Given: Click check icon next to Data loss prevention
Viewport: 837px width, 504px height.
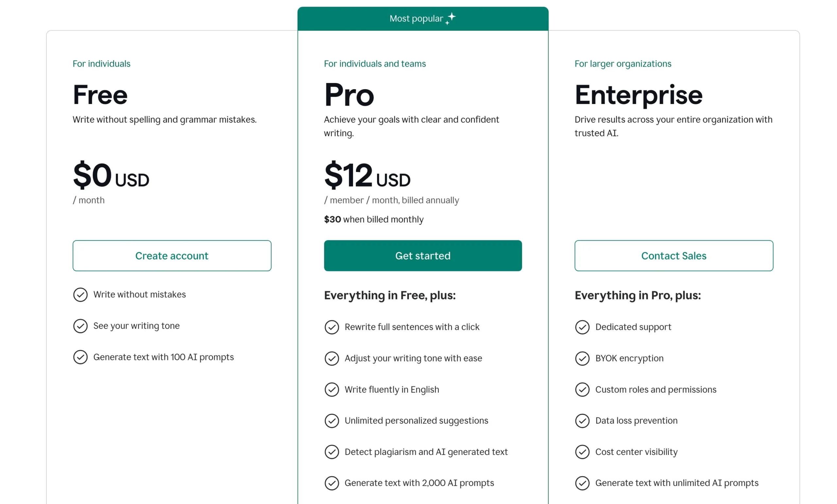Looking at the screenshot, I should point(582,421).
